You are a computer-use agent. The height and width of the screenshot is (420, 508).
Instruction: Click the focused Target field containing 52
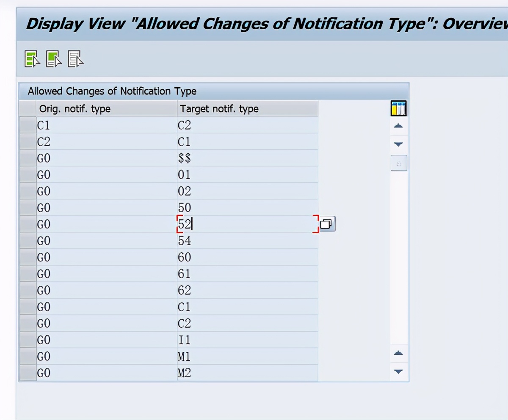pos(248,224)
